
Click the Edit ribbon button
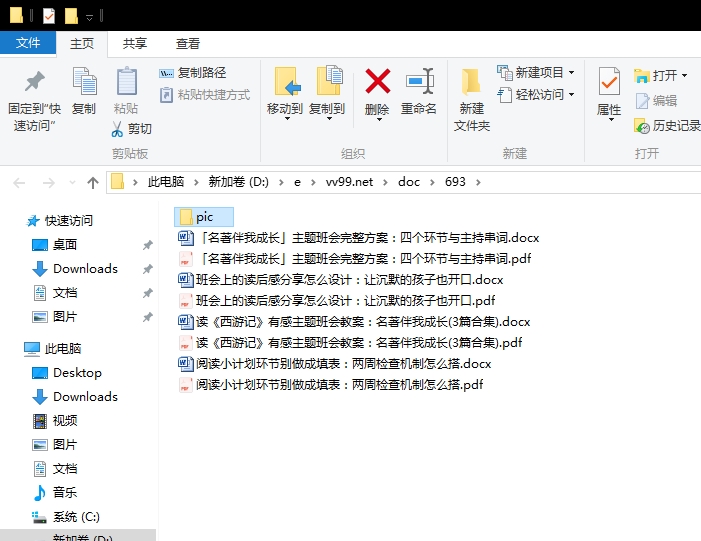pos(656,101)
